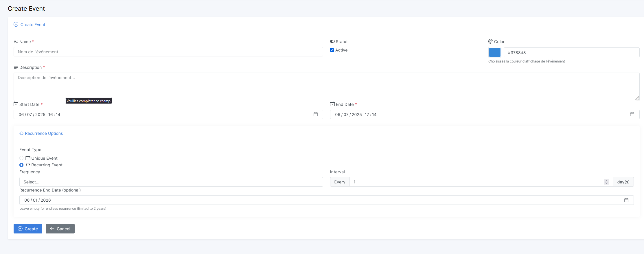Click the 'day(s)' interval suffix label
The height and width of the screenshot is (254, 644).
(623, 182)
